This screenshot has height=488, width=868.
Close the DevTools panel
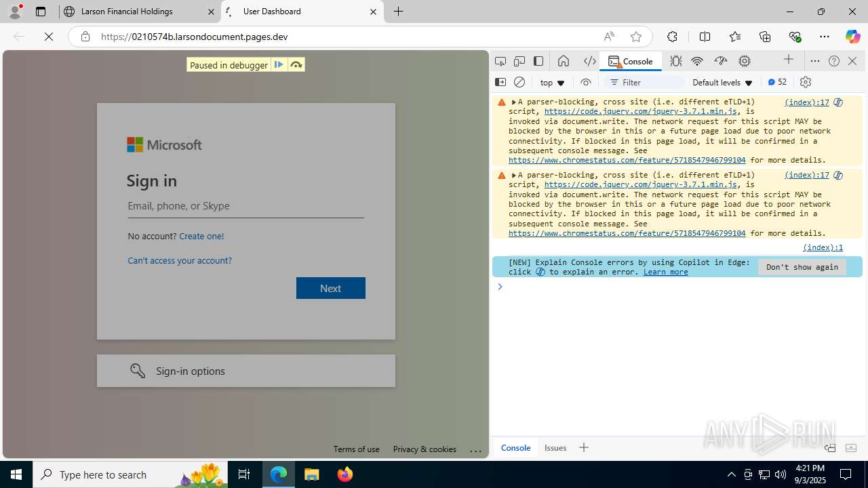[x=852, y=61]
